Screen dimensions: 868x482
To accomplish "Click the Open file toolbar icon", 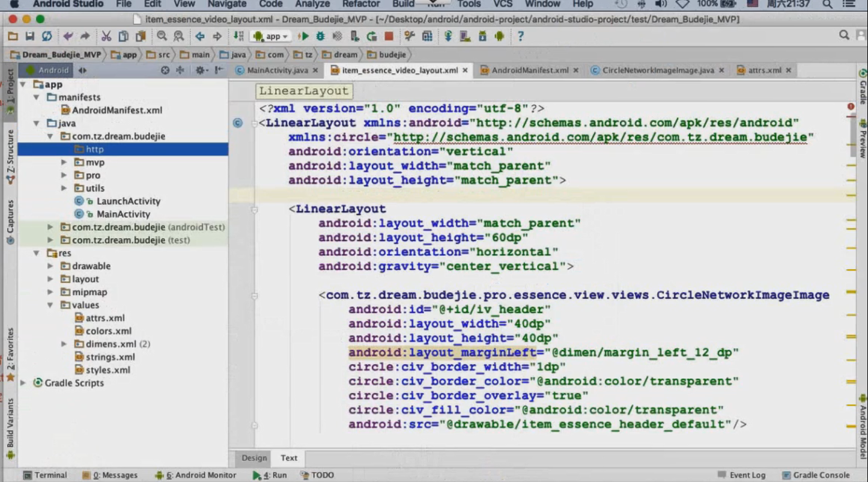I will click(13, 37).
